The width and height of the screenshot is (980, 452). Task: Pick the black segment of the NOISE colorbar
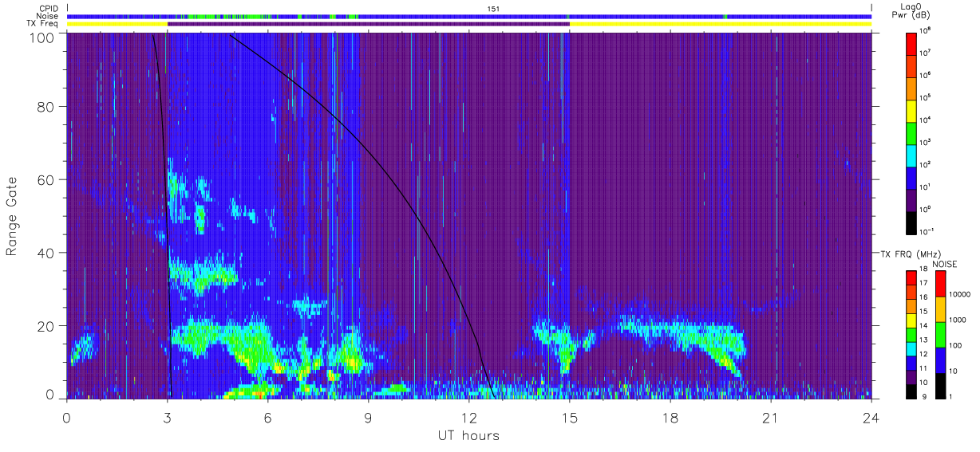(940, 384)
